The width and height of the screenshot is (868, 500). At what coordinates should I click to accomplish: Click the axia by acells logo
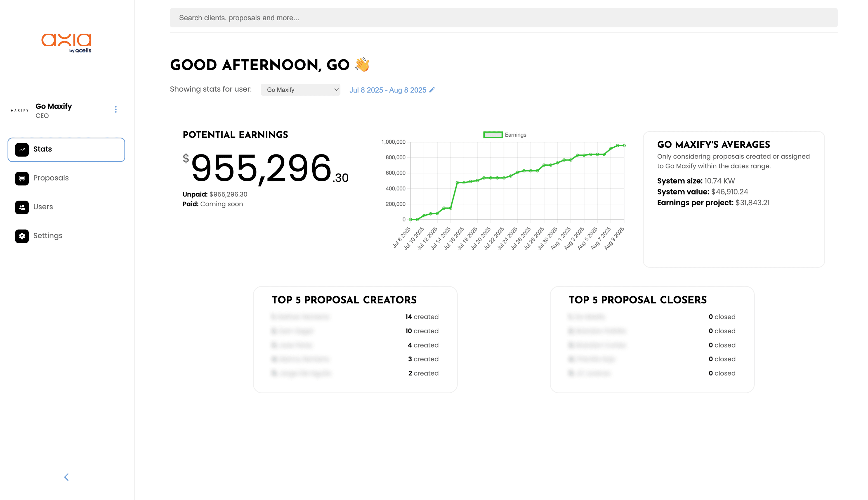[x=67, y=43]
